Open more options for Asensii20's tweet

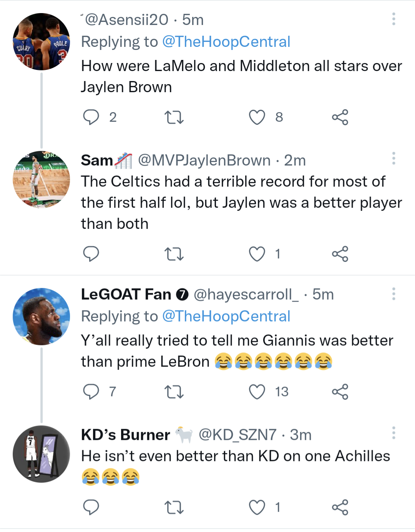393,19
